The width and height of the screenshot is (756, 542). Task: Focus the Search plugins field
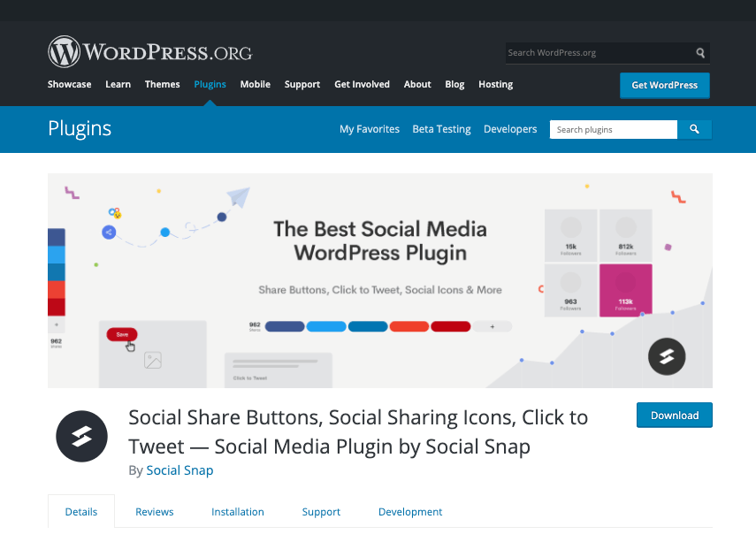[x=614, y=130]
